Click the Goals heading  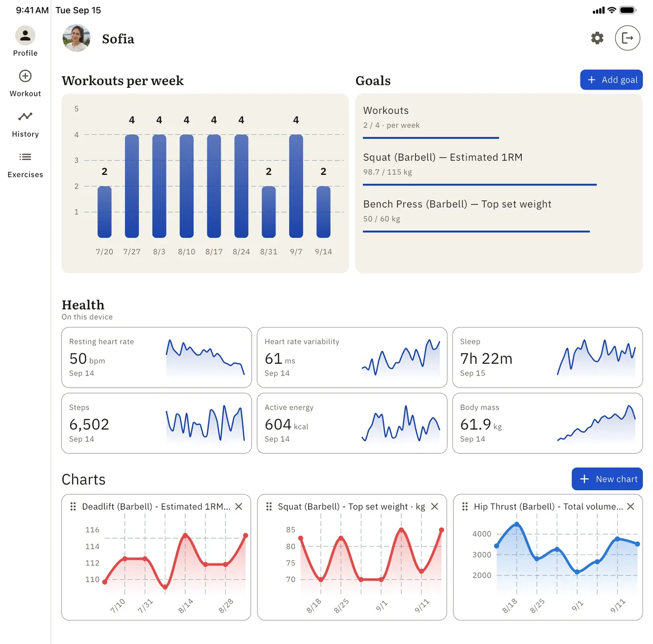[373, 81]
